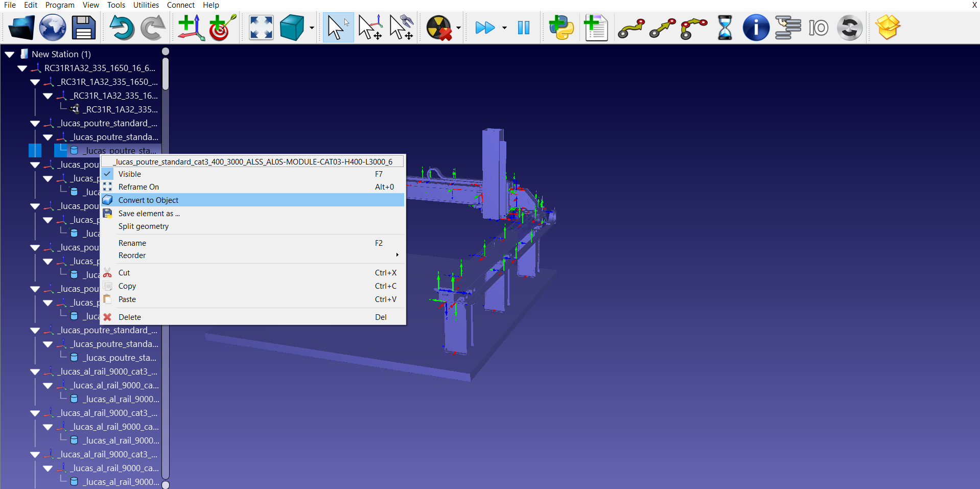
Task: Add a new reference frame
Action: (x=191, y=28)
